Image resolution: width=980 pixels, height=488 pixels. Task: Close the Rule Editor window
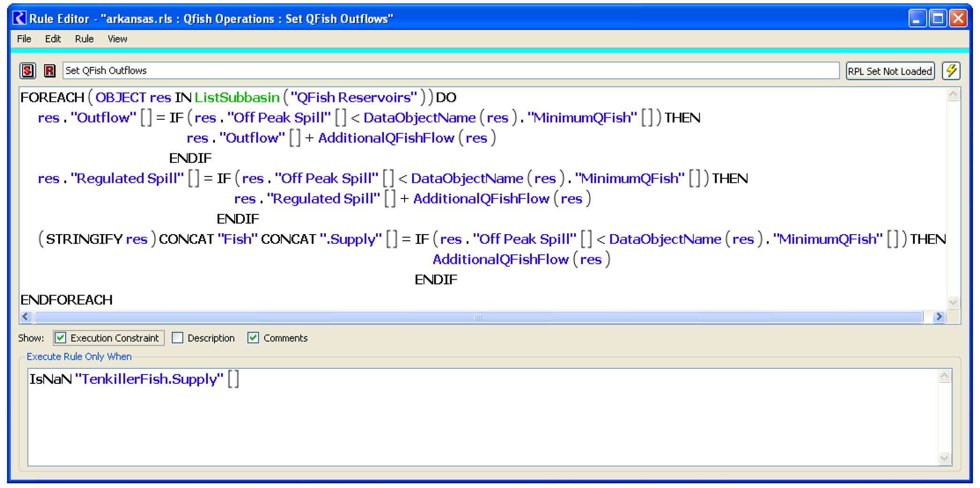[x=958, y=18]
